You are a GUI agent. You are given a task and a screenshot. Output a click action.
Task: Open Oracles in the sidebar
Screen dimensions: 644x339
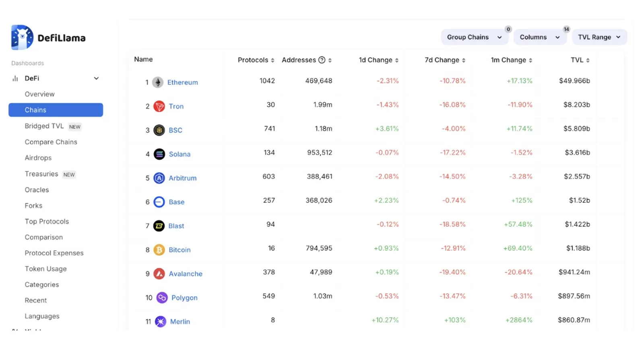coord(37,190)
